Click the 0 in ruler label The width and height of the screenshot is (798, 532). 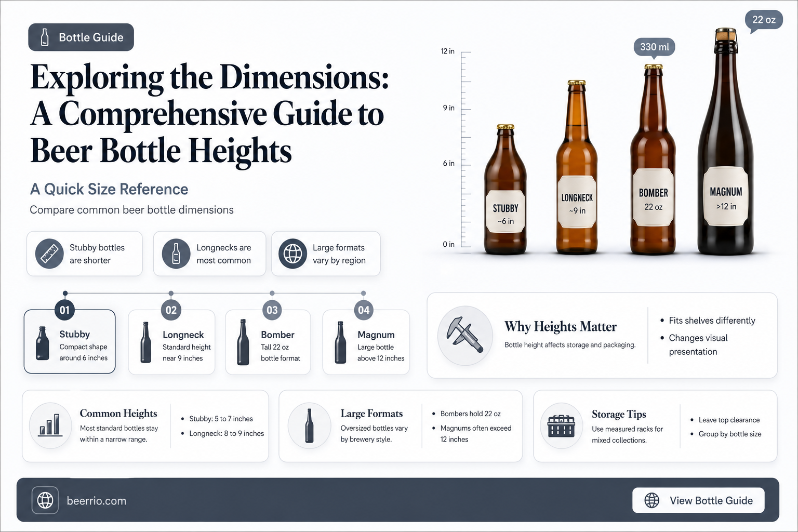(x=448, y=244)
